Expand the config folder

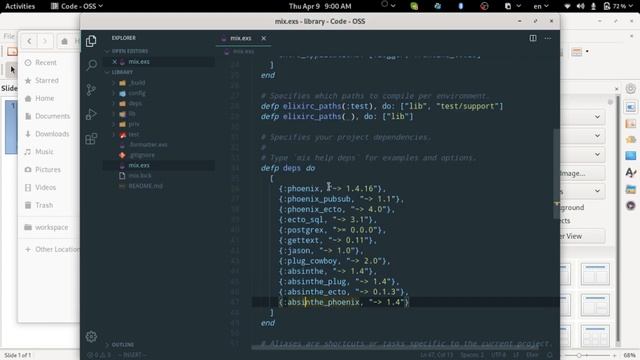click(x=137, y=93)
